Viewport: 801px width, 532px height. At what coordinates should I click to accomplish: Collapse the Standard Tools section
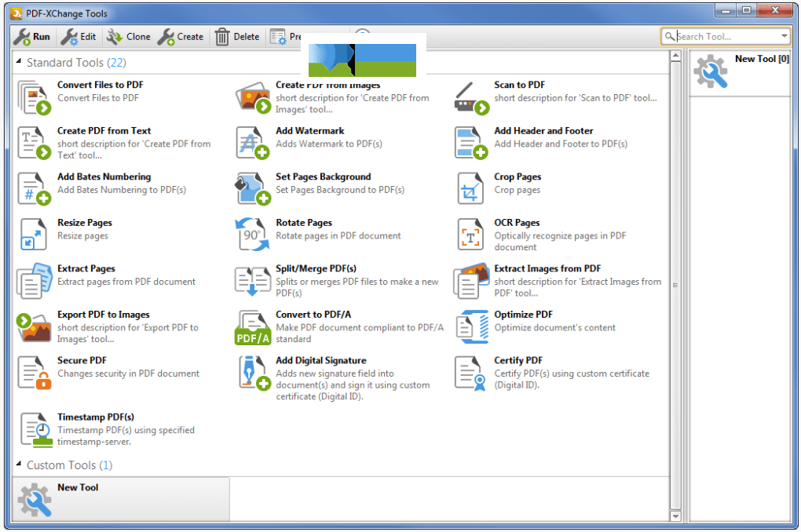[19, 61]
